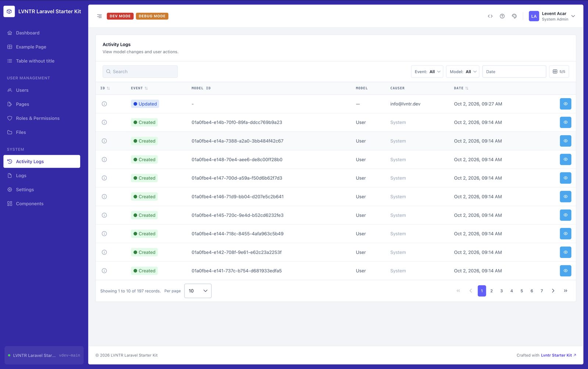588x369 pixels.
Task: Sort table by Date column
Action: [x=461, y=88]
